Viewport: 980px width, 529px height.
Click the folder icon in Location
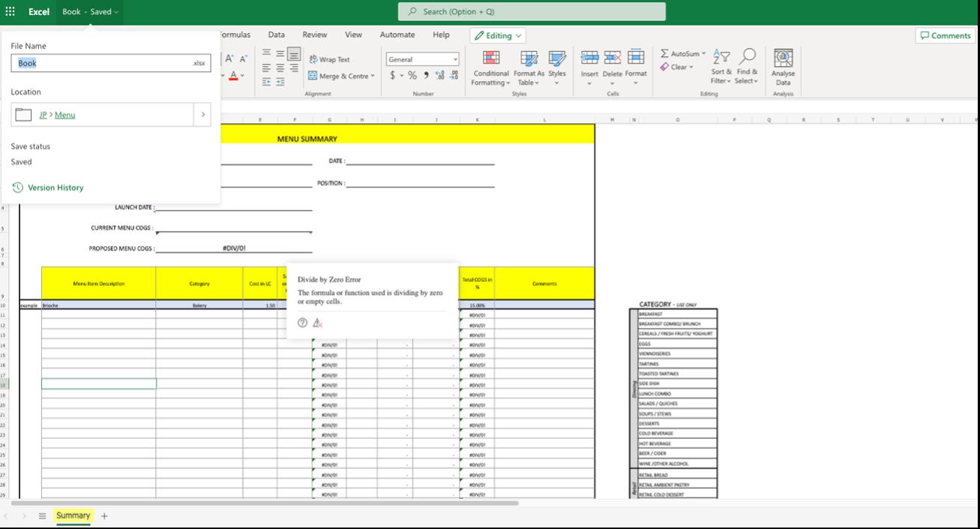pos(23,115)
